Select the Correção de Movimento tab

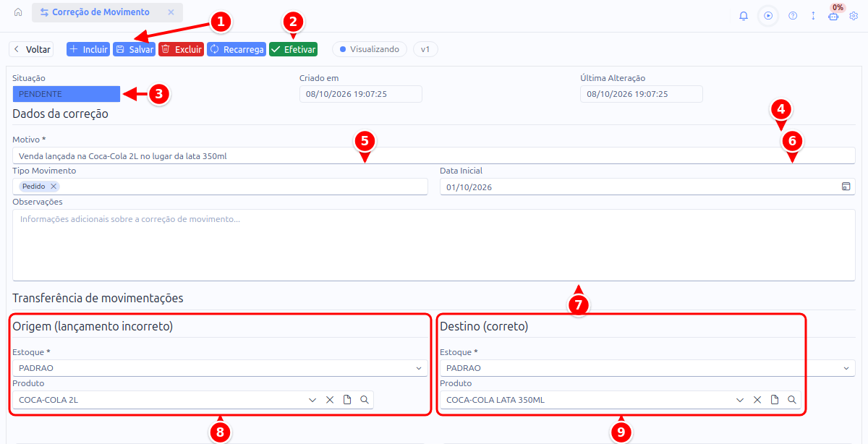(107, 12)
